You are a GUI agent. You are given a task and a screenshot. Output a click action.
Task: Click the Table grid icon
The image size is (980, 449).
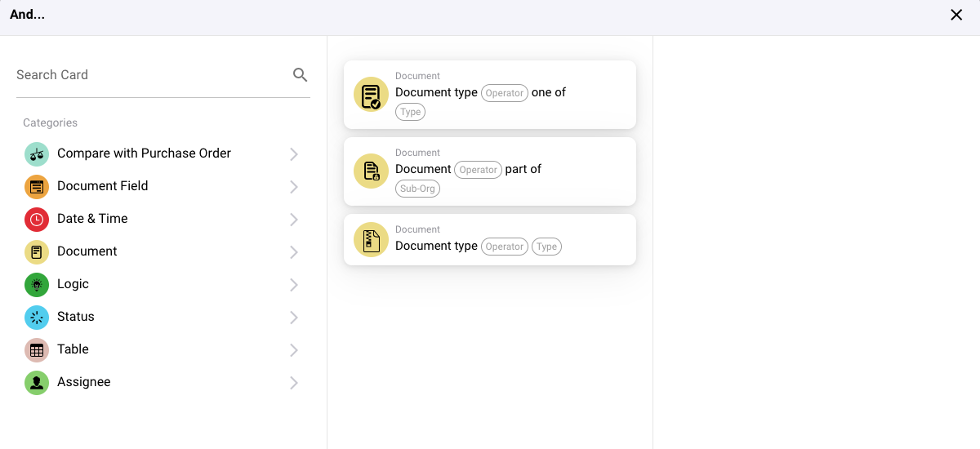pyautogui.click(x=37, y=350)
